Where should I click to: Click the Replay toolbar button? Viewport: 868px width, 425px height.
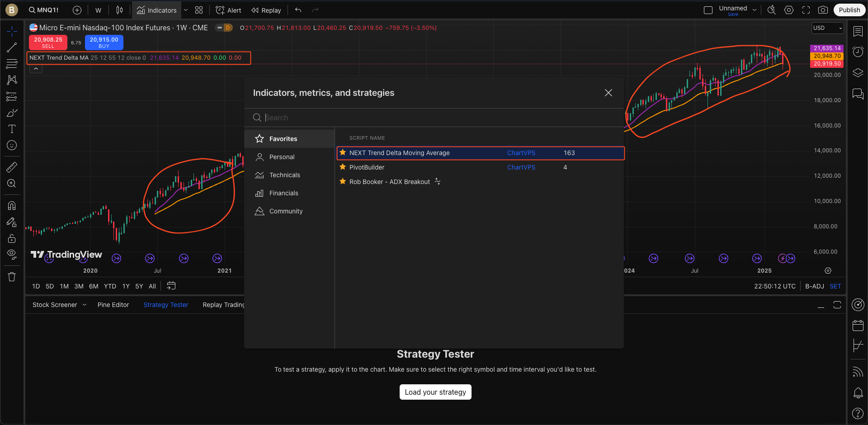(x=266, y=10)
